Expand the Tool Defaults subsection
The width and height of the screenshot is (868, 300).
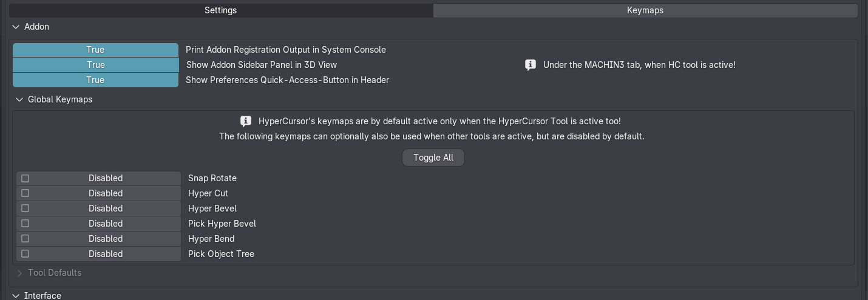coord(19,273)
